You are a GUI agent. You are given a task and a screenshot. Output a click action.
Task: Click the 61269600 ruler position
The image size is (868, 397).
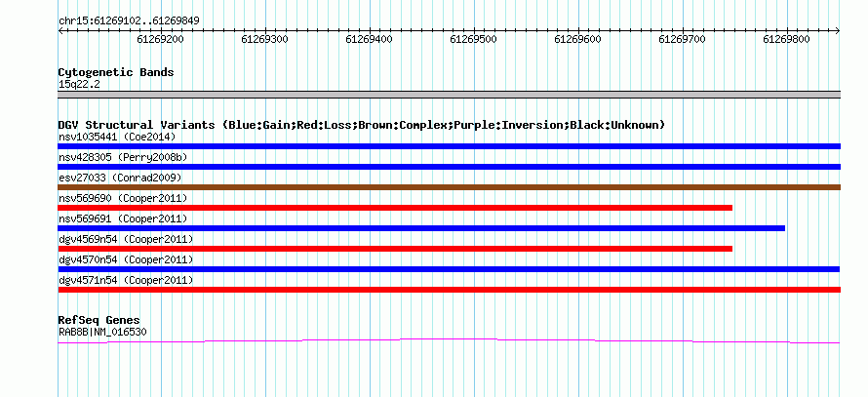pyautogui.click(x=578, y=39)
